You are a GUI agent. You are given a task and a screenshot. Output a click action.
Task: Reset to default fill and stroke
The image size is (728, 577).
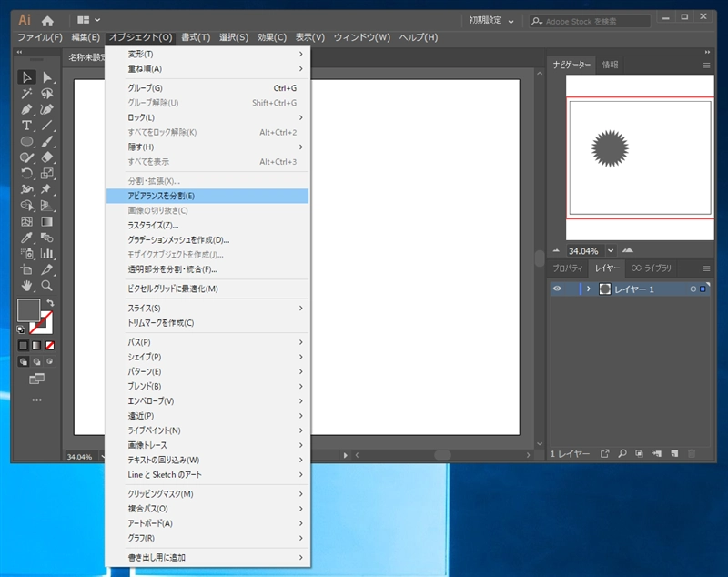[x=21, y=329]
